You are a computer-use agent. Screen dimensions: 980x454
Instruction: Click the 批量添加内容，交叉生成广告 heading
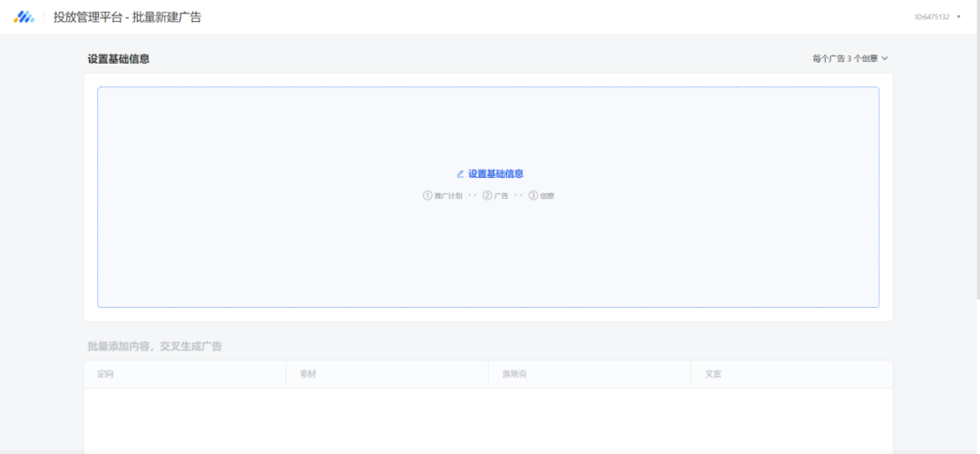(154, 346)
